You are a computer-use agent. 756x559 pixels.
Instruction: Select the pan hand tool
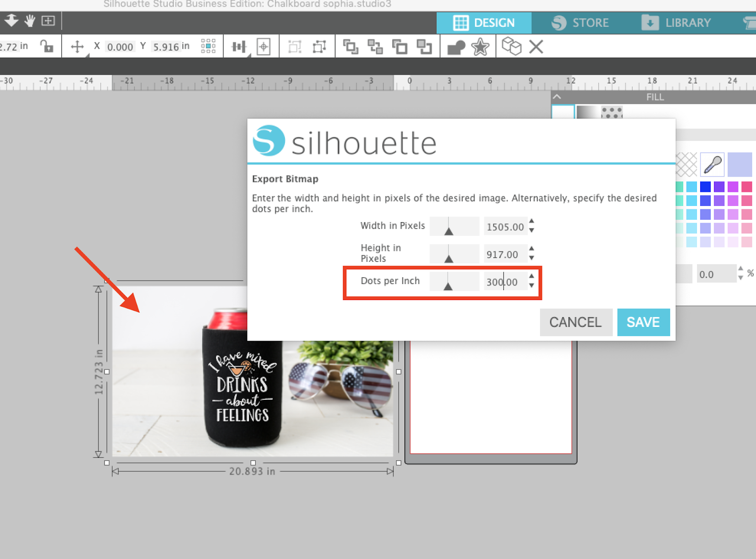pyautogui.click(x=29, y=21)
